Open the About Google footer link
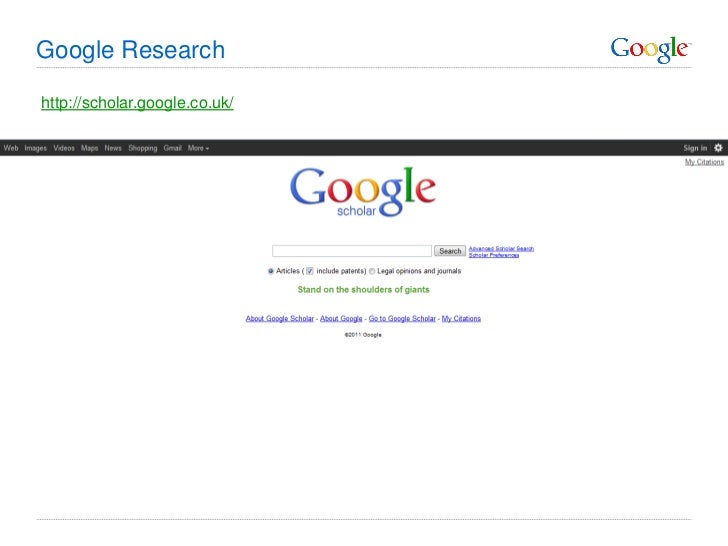 [341, 318]
